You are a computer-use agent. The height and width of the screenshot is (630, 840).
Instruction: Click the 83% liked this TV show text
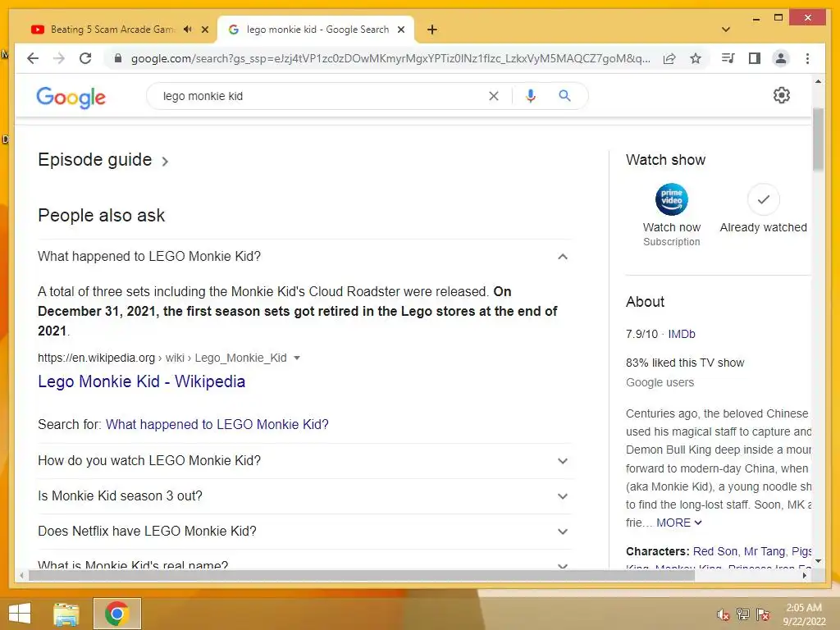pos(685,363)
